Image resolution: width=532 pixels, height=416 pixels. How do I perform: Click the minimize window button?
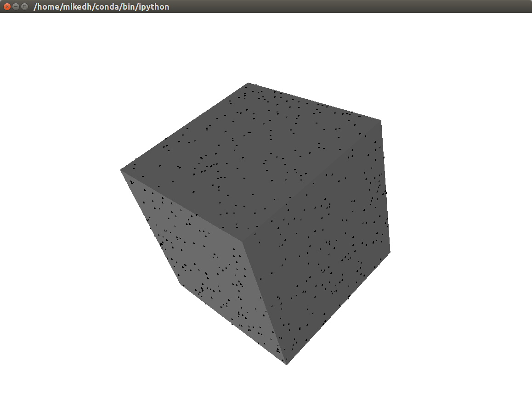tap(17, 7)
